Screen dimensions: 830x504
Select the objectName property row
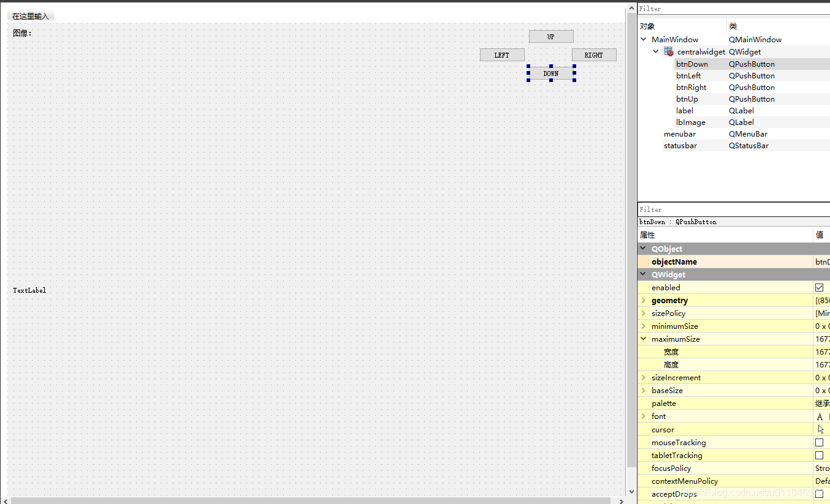tap(734, 261)
